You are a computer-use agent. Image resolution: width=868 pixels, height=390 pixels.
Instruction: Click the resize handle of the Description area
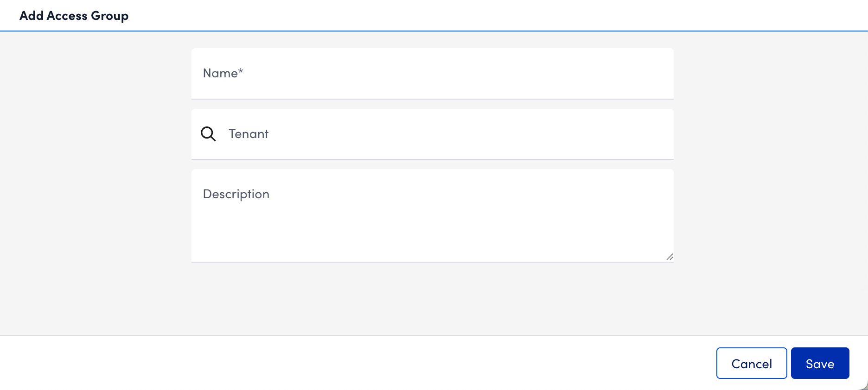[x=670, y=257]
